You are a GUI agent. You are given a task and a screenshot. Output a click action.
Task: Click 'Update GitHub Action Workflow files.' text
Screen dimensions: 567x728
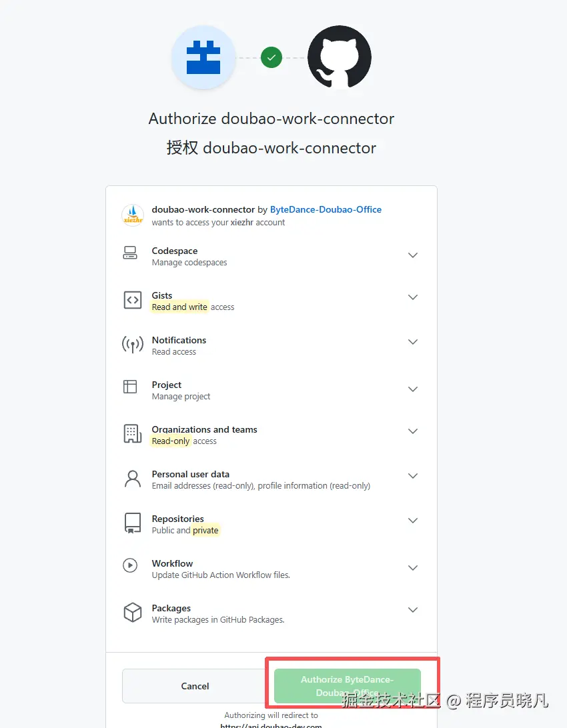[221, 575]
